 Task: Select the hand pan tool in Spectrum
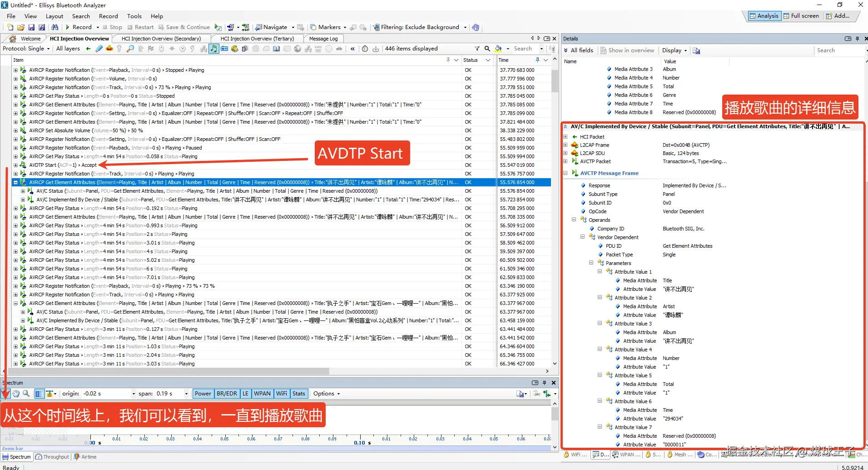pos(16,394)
